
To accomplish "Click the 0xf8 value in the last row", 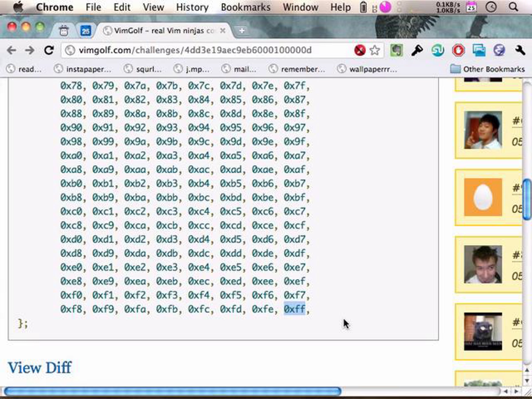I will [x=71, y=309].
